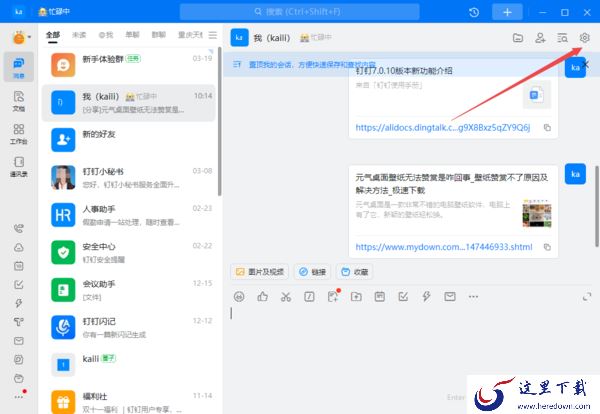The width and height of the screenshot is (600, 414).
Task: Click the 图片及视频 filter button
Action: point(260,272)
